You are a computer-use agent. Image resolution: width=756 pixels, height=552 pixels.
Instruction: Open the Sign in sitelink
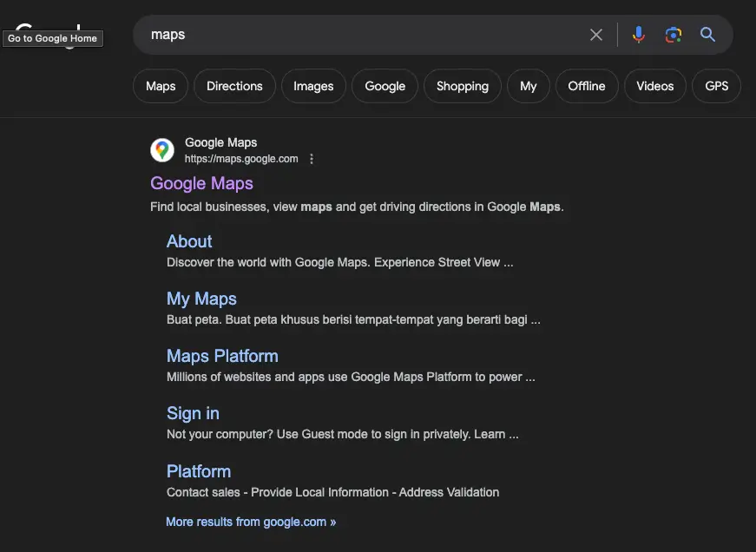coord(193,414)
